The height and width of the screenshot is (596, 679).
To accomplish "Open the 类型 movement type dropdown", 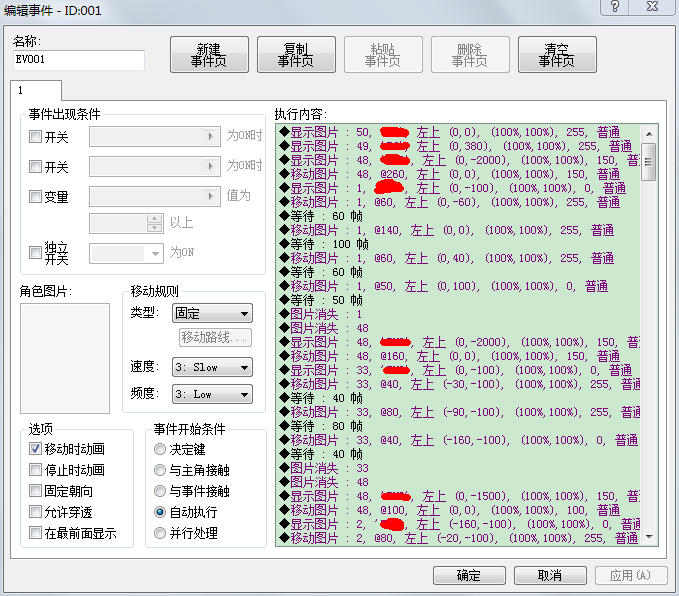I will coord(212,313).
